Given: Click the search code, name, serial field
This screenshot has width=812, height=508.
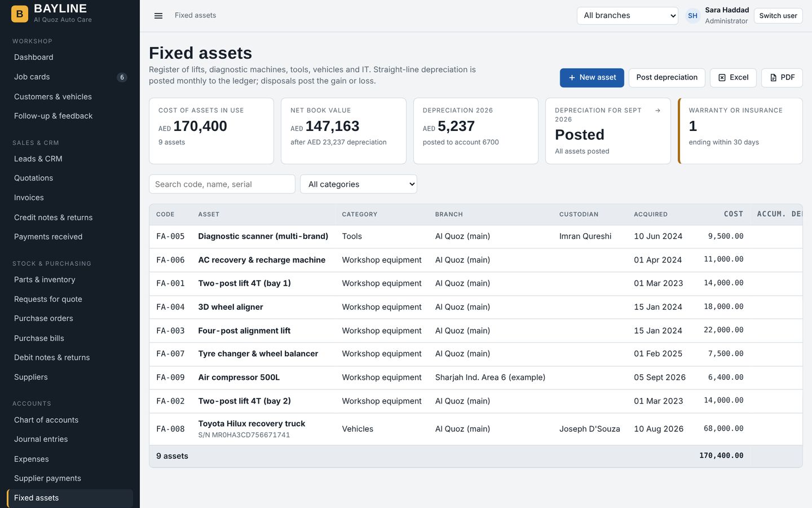Looking at the screenshot, I should click(x=222, y=184).
